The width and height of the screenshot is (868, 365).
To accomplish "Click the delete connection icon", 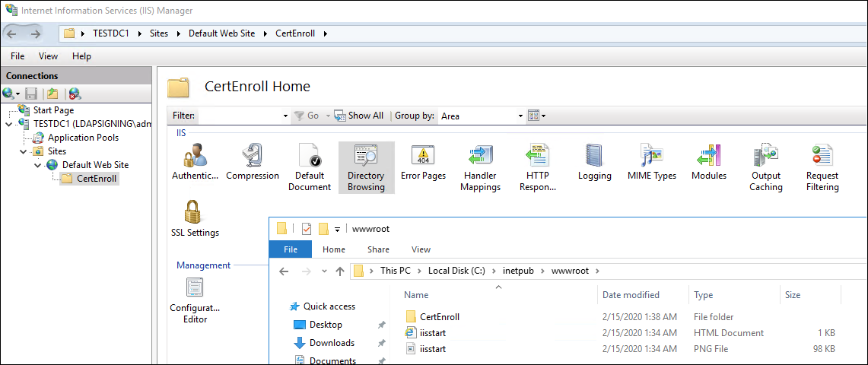I will coord(75,94).
